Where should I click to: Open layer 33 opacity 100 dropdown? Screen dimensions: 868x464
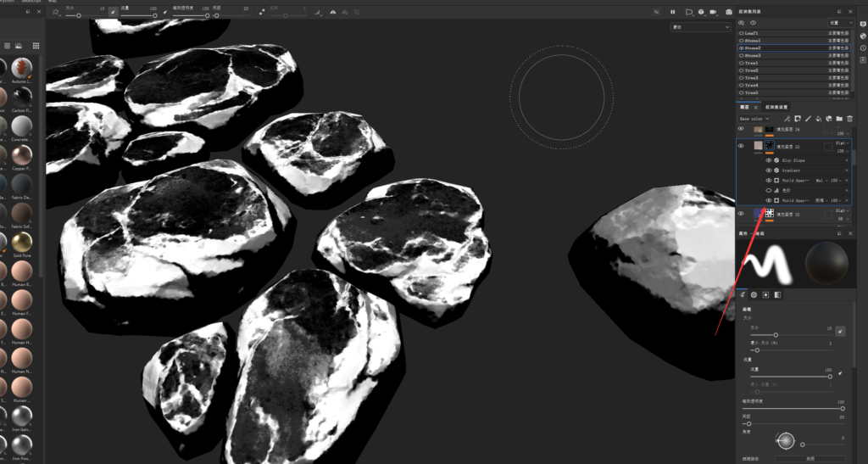coord(842,151)
